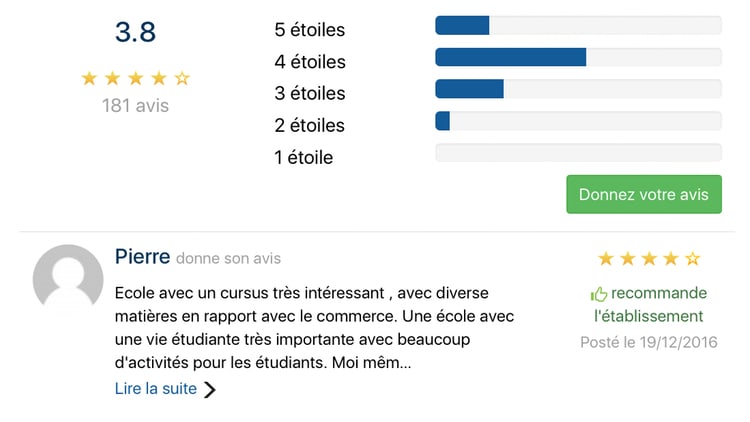Click the empty last star in Pierre's rating

[693, 259]
